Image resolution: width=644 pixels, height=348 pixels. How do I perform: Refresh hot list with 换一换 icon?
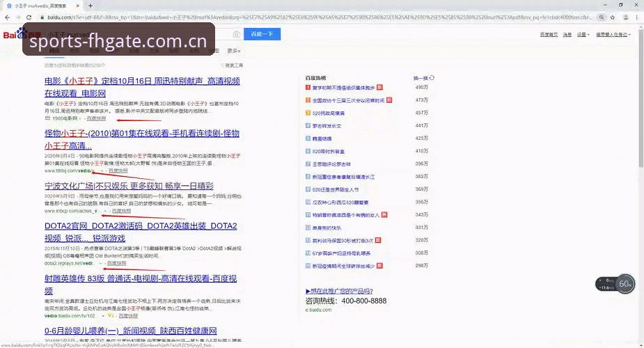coord(432,77)
